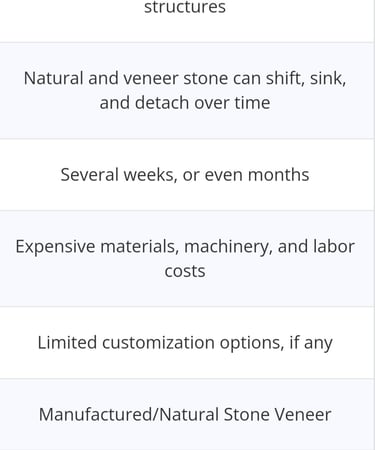Click the word 'Limited' in the customization row

click(67, 343)
